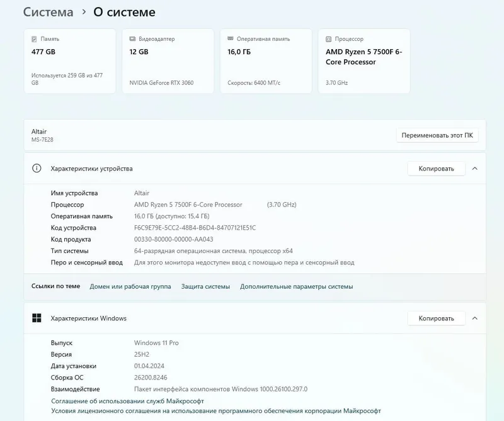Open Домен или рабочая группа link
This screenshot has width=504, height=421.
[130, 286]
